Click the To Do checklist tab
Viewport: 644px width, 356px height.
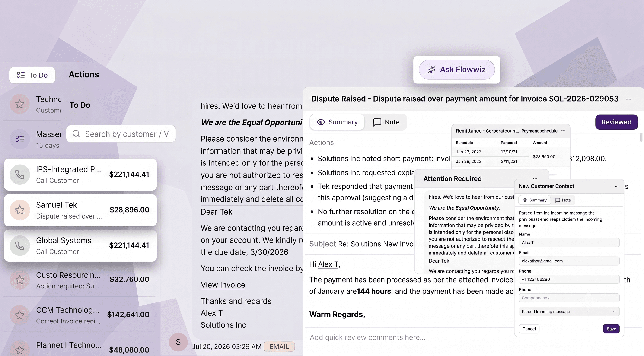32,75
